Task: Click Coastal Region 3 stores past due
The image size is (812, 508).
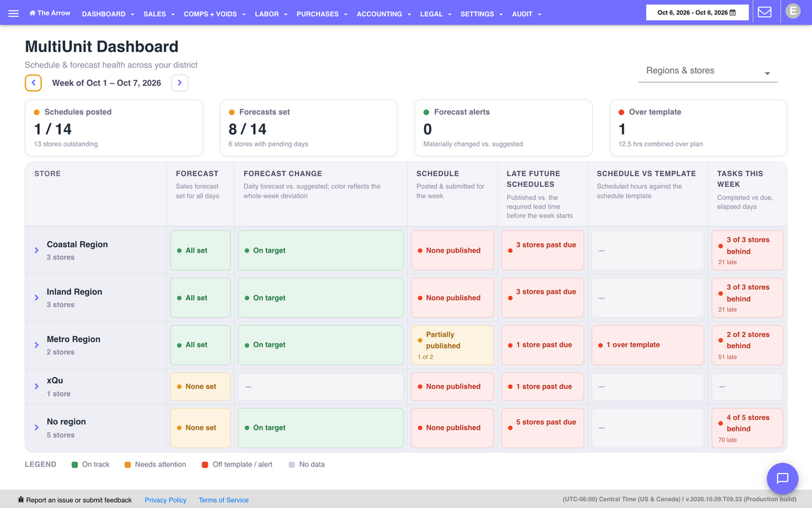Action: pos(543,251)
